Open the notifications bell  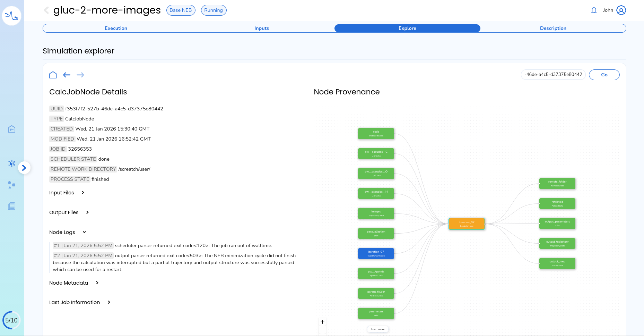(x=594, y=10)
